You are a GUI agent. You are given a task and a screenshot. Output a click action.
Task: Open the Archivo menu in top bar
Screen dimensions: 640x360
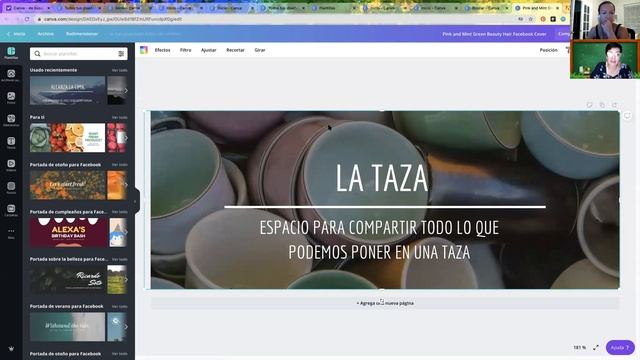[x=46, y=34]
